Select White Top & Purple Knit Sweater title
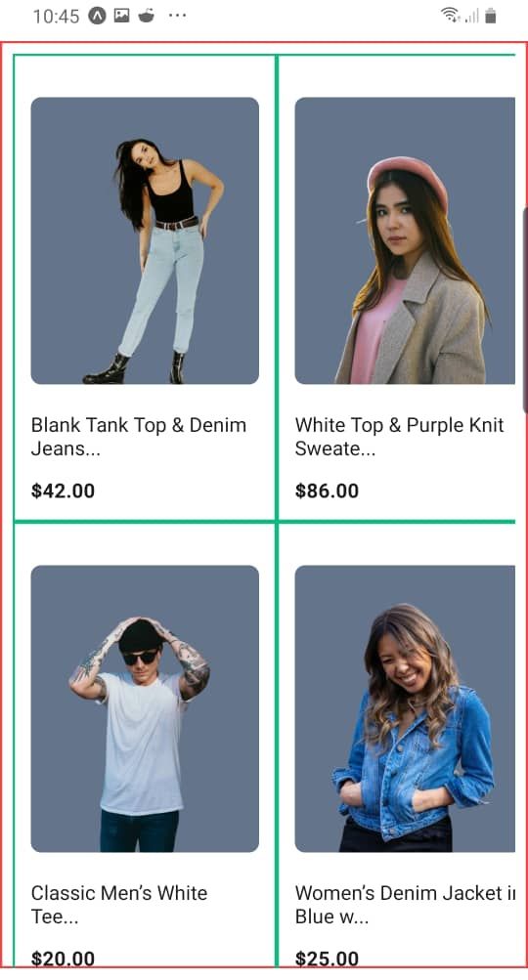 pyautogui.click(x=400, y=436)
